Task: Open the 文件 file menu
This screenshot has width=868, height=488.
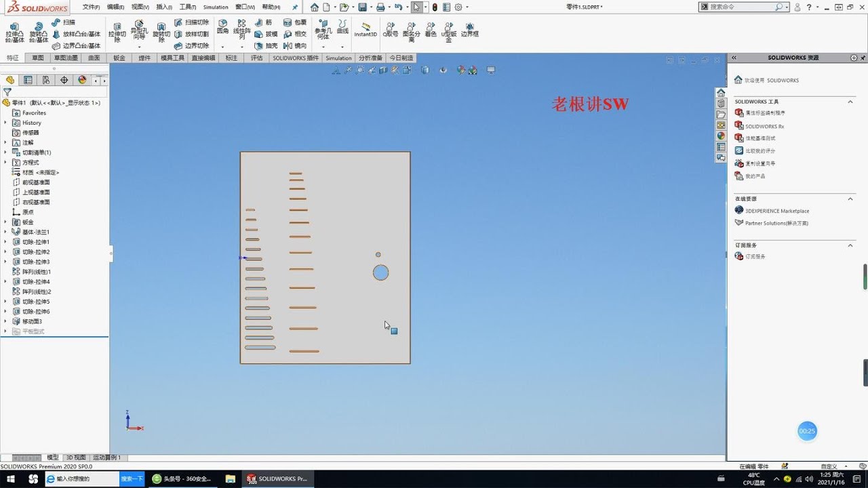Action: coord(91,7)
